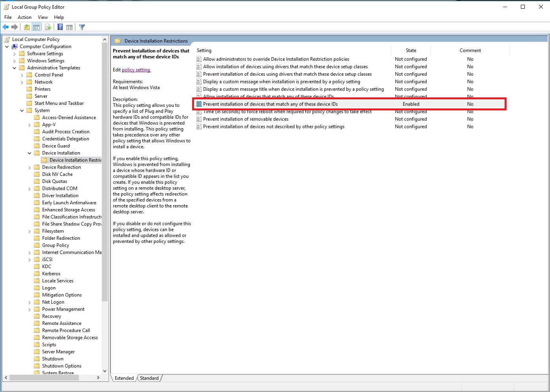Click the folder icon next to Shutdown

click(x=37, y=359)
